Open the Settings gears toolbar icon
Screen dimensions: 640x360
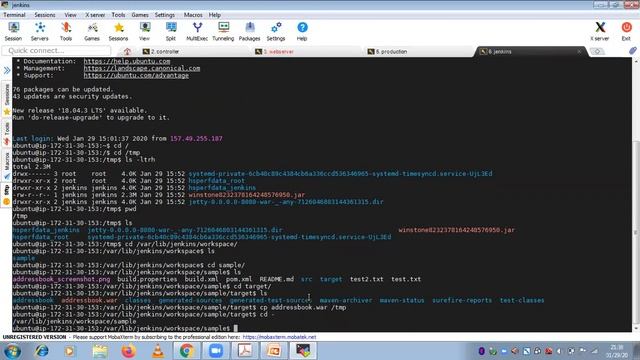[276, 31]
